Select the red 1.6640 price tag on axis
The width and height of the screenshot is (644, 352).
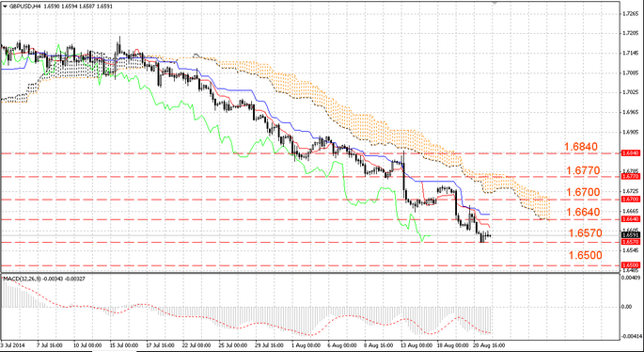631,218
